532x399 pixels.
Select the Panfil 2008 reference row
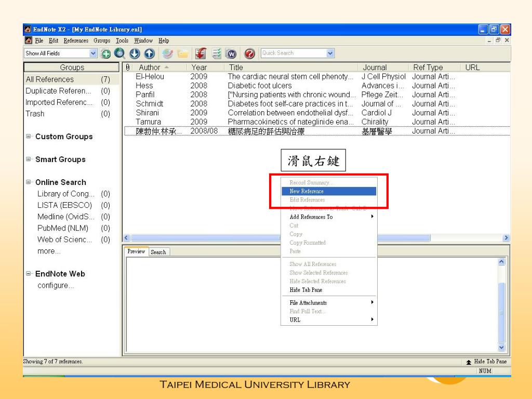tap(317, 95)
